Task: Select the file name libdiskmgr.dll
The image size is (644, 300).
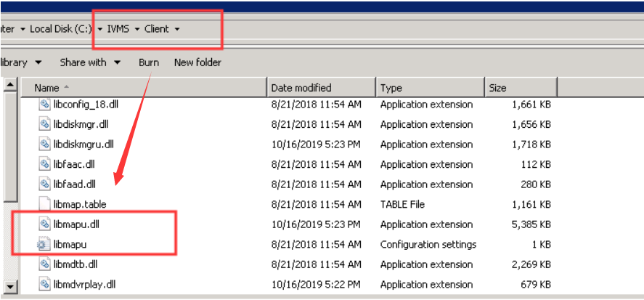Action: (x=81, y=124)
